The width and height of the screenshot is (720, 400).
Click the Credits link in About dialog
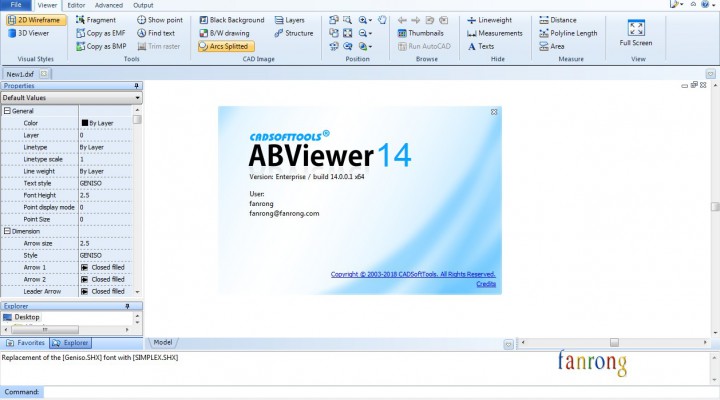[x=485, y=283]
